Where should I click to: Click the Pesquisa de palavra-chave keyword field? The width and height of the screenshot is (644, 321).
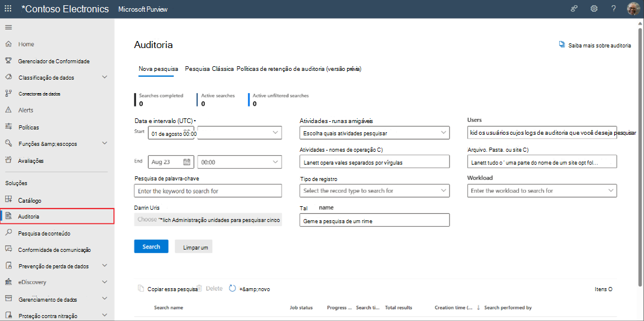[x=208, y=191]
